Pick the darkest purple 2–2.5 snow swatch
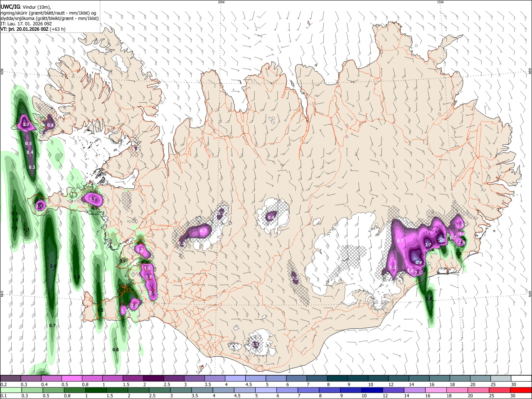This screenshot has height=399, width=532. click(153, 378)
